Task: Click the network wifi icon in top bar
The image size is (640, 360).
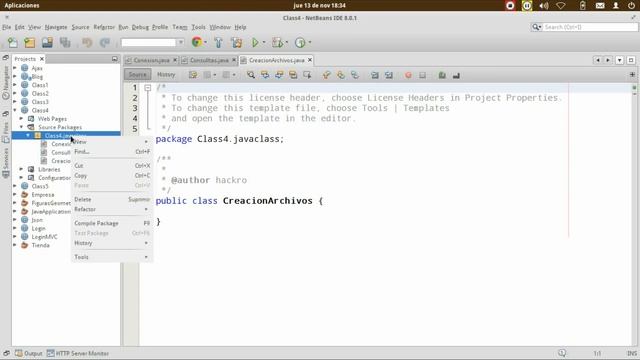Action: 561,6
